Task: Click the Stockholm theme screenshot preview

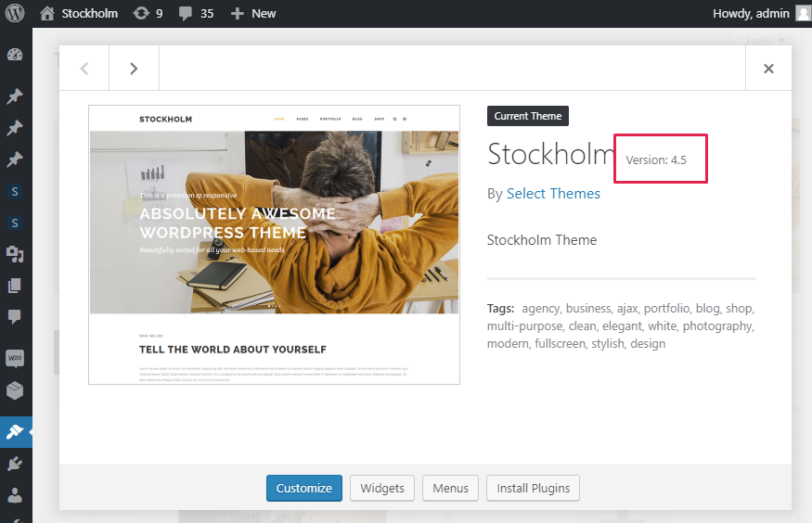Action: coord(274,245)
